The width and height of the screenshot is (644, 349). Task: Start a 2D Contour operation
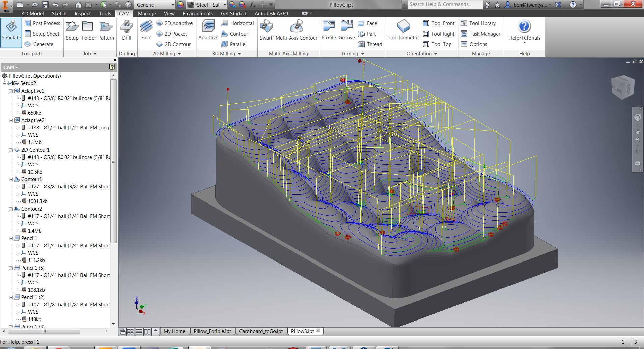tap(173, 44)
